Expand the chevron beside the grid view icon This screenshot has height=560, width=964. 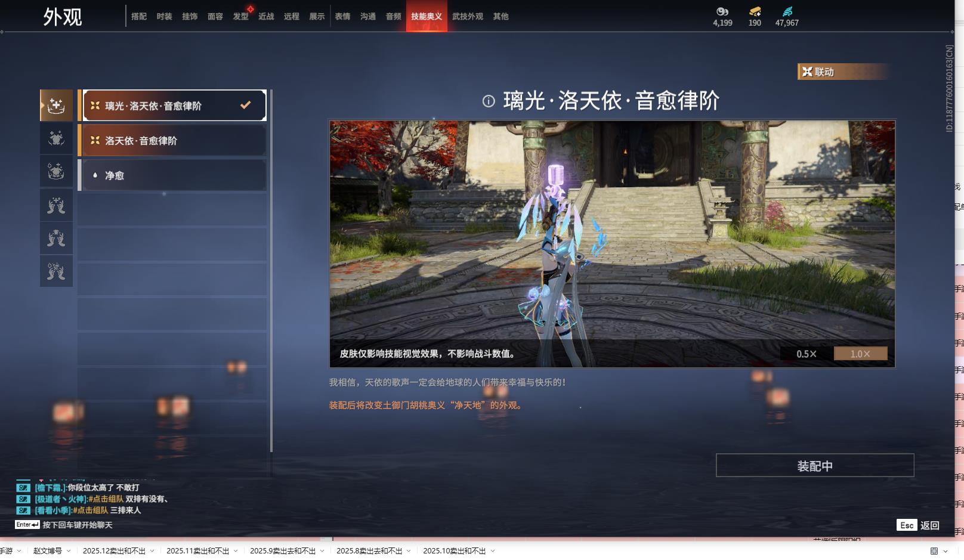[946, 551]
